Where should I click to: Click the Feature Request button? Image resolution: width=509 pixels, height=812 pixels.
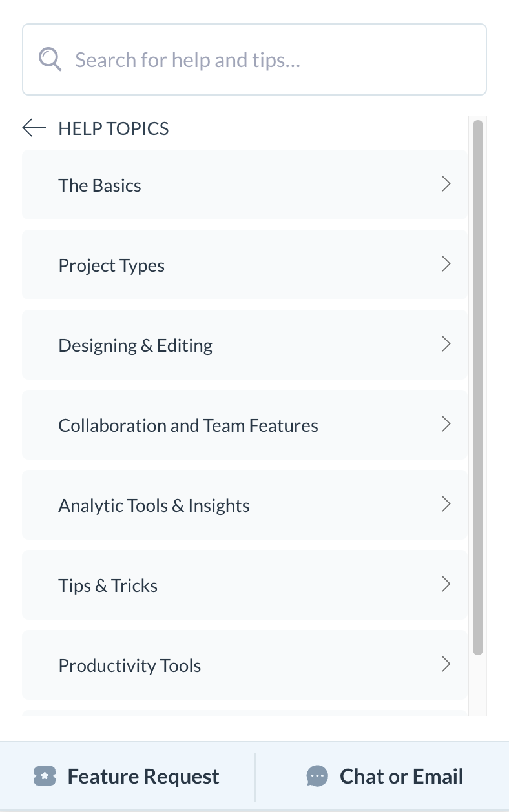pos(126,776)
